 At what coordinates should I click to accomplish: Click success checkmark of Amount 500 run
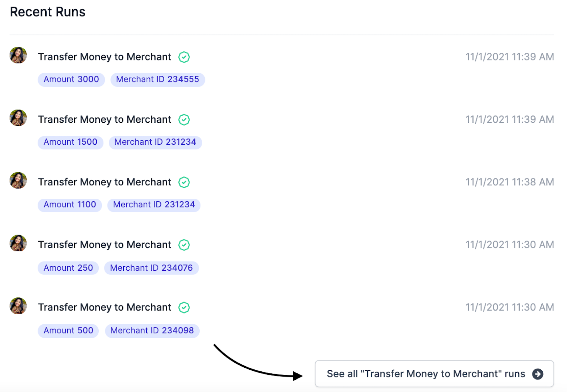[184, 308]
